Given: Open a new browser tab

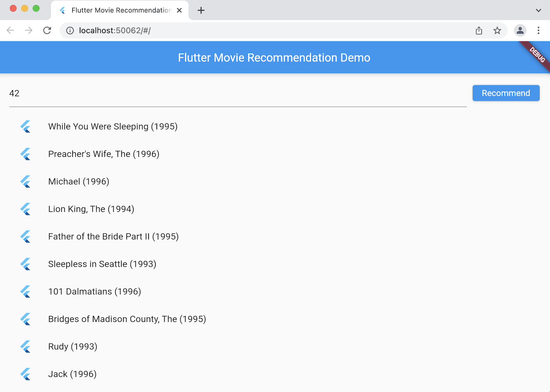Looking at the screenshot, I should pyautogui.click(x=201, y=10).
